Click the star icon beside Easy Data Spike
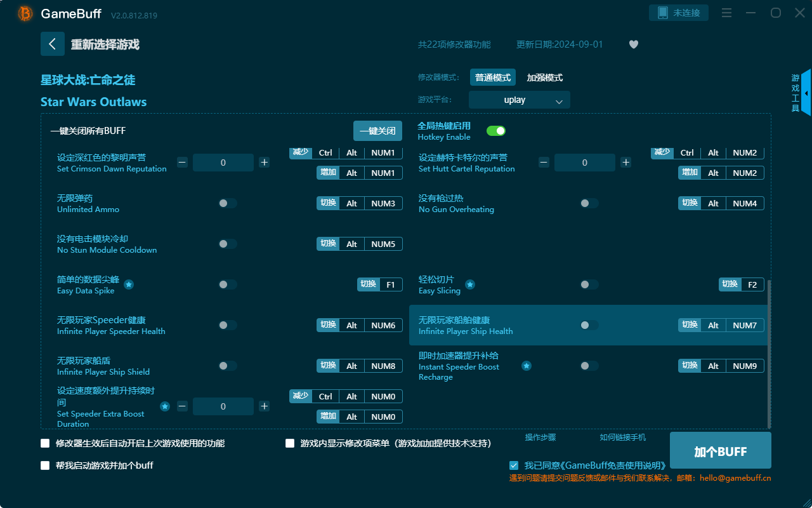This screenshot has width=812, height=508. 129,284
